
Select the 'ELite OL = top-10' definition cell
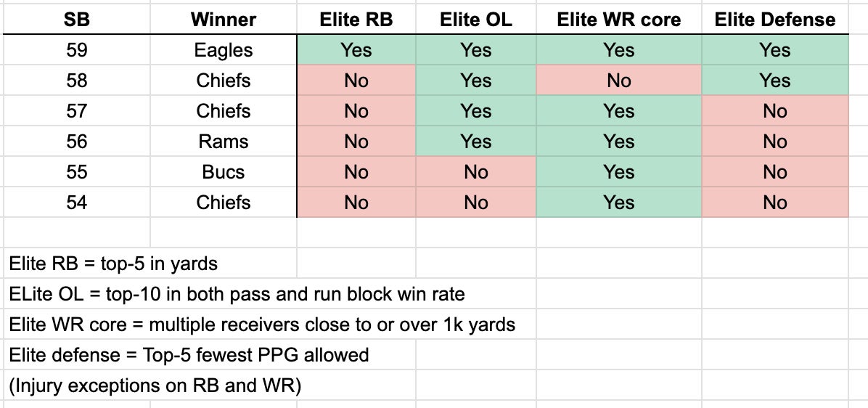237,294
